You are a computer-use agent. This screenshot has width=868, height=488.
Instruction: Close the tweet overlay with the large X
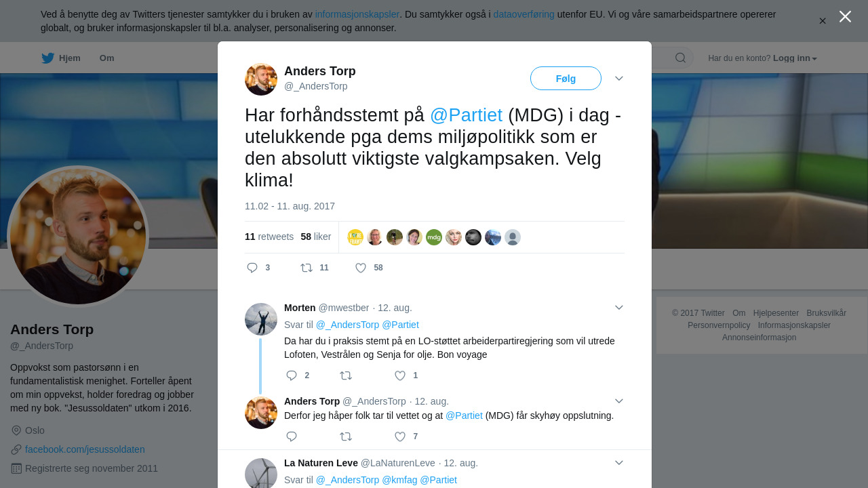(x=845, y=16)
